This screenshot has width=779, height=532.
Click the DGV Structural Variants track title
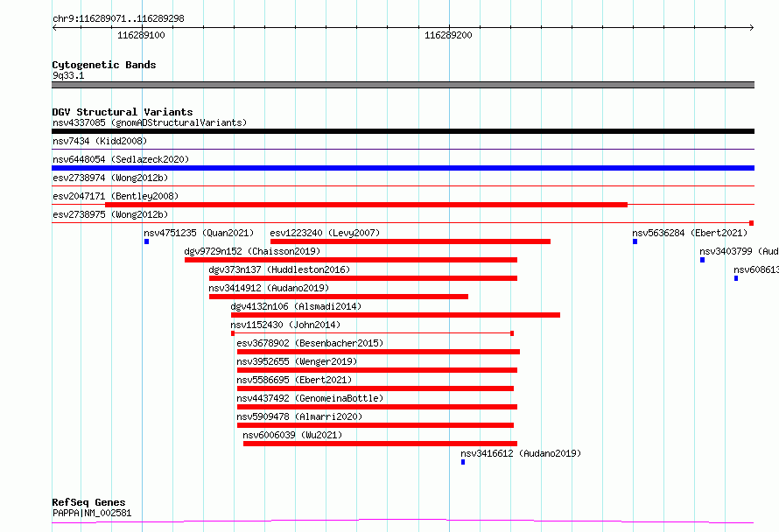coord(123,112)
